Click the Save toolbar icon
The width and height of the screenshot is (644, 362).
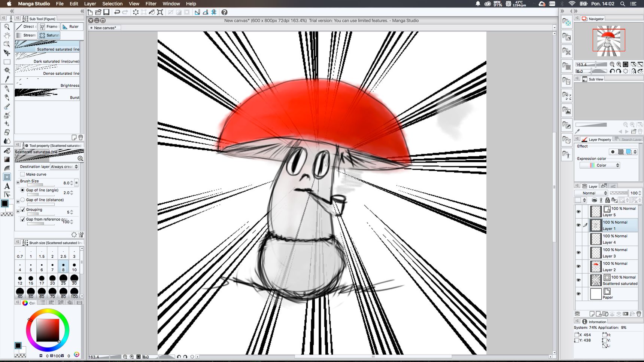106,12
